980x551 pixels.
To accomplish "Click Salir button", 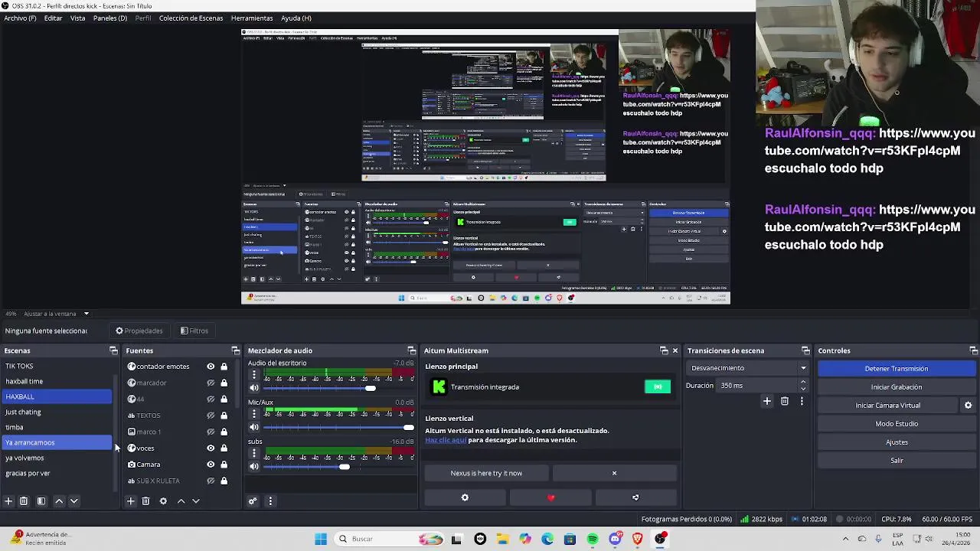I will (897, 461).
